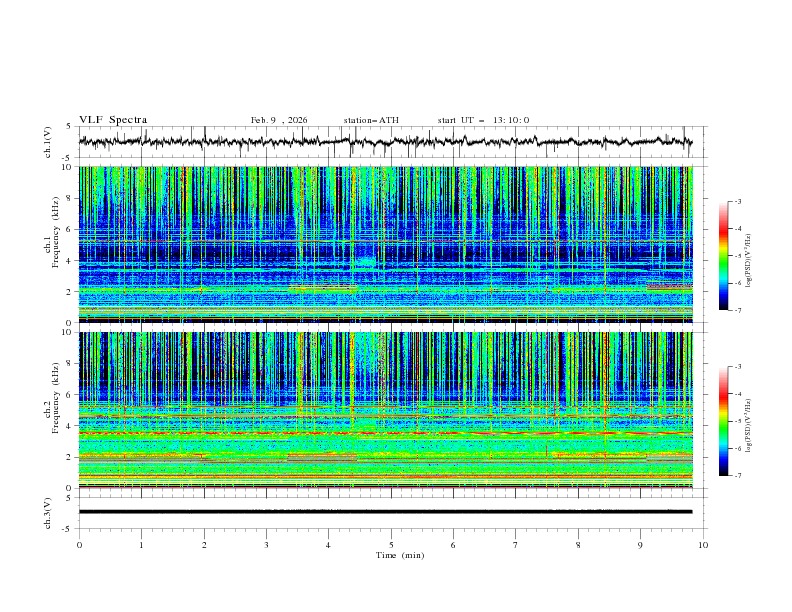Click the color bar beside ch.2 spectrogram

[723, 421]
